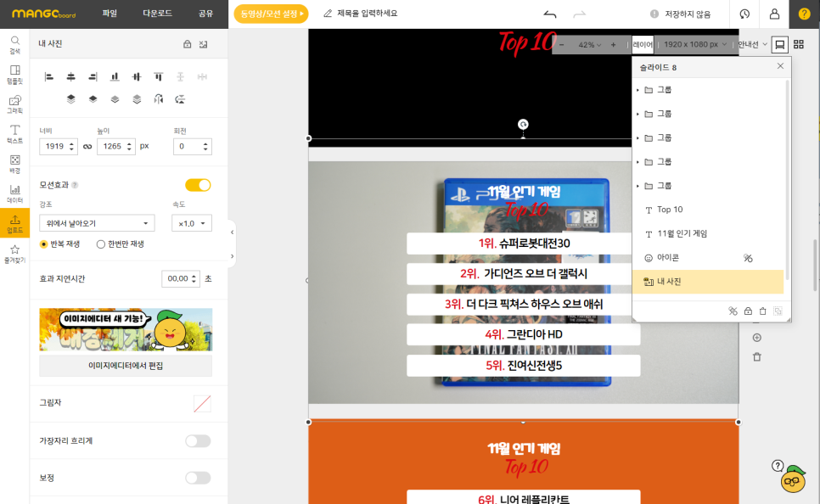Click the 이미지에디터에서 편집 button
This screenshot has height=504, width=820.
click(x=126, y=366)
